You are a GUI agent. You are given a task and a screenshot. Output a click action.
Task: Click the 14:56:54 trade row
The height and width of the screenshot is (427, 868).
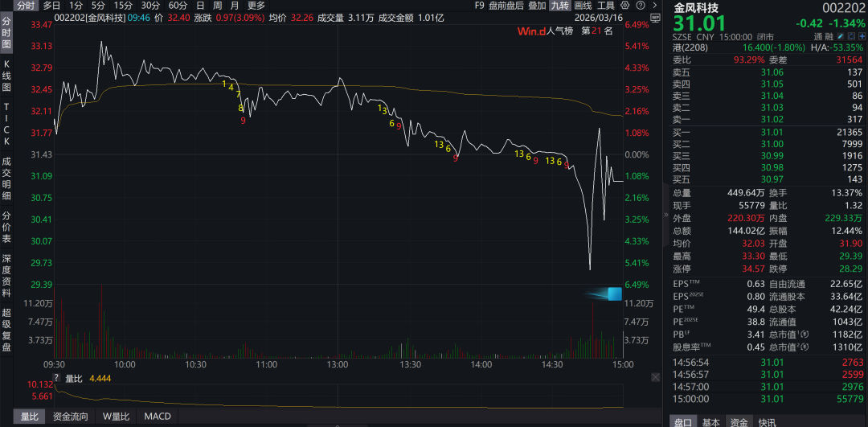(x=768, y=362)
